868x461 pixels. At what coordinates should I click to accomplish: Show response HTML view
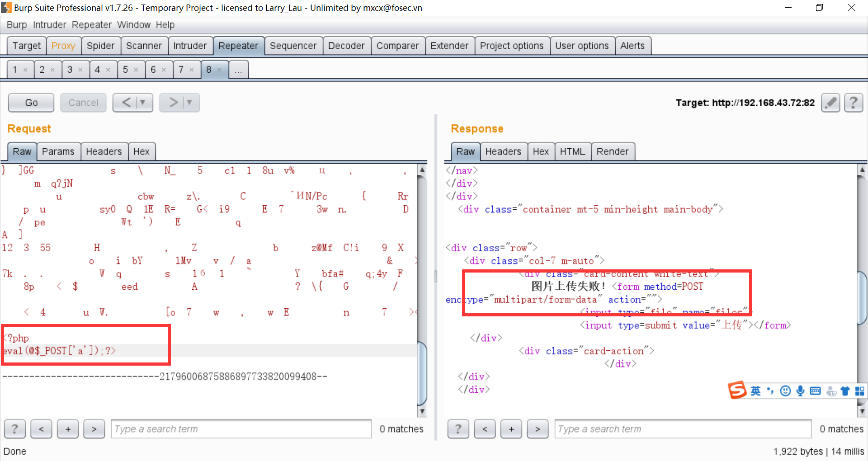[572, 151]
